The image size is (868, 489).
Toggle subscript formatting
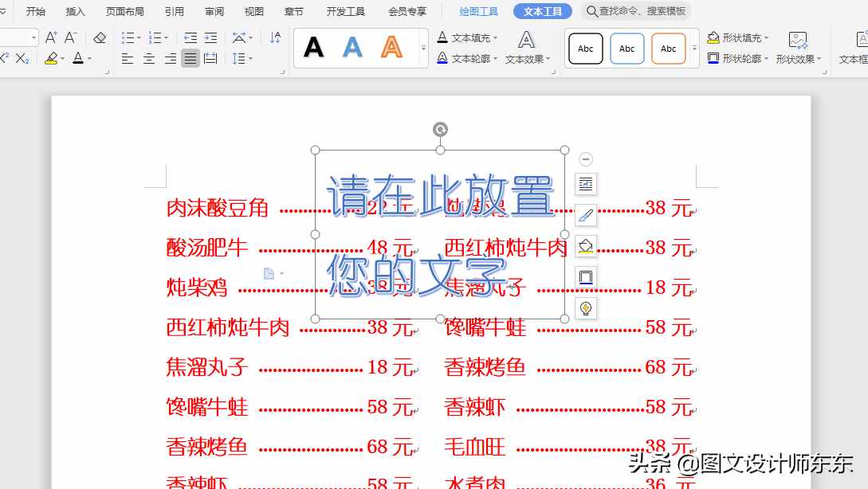(19, 57)
